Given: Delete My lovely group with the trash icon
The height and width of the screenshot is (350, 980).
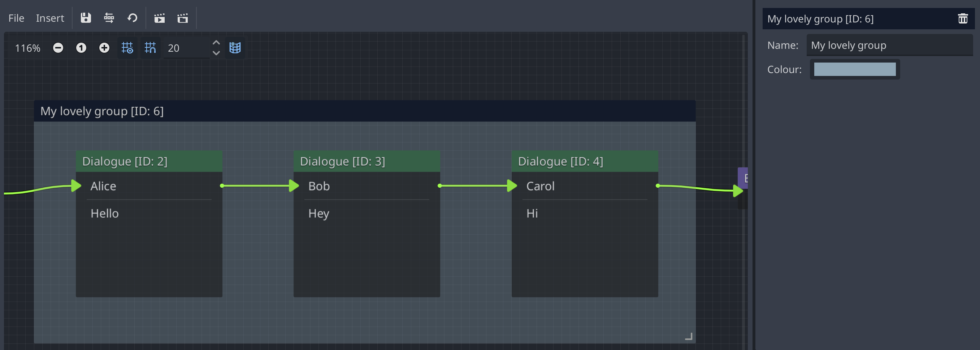Looking at the screenshot, I should pos(963,18).
